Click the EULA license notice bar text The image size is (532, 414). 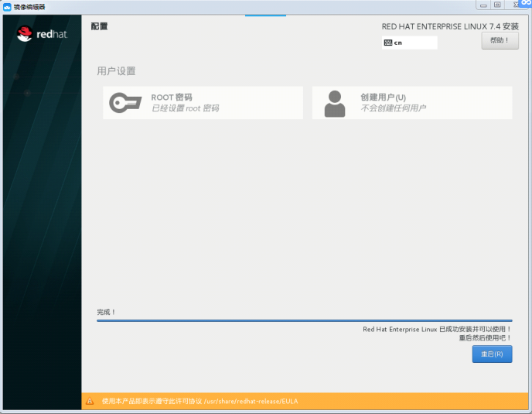pyautogui.click(x=199, y=402)
